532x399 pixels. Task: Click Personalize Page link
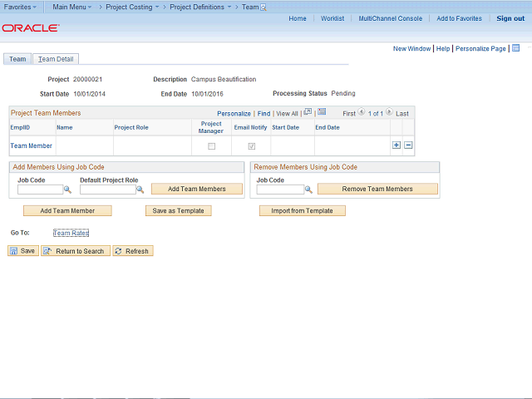[x=480, y=48]
